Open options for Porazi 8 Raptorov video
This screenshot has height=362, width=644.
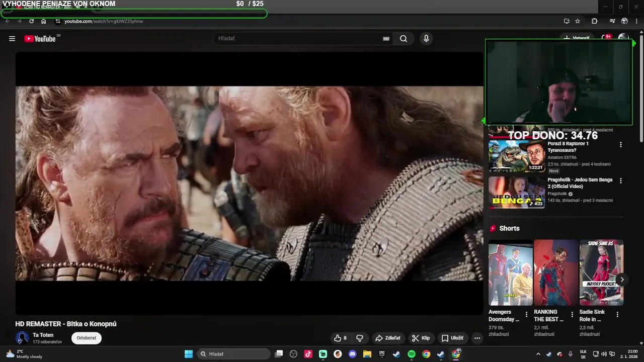tap(620, 144)
